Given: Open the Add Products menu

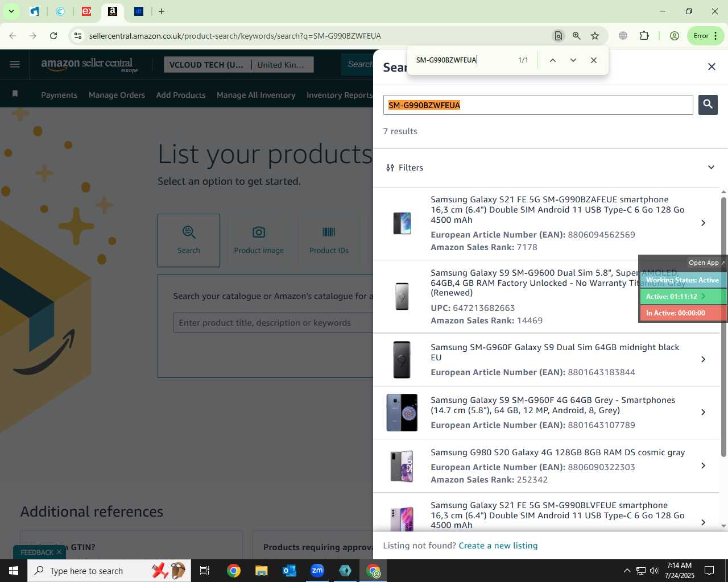Looking at the screenshot, I should [181, 95].
